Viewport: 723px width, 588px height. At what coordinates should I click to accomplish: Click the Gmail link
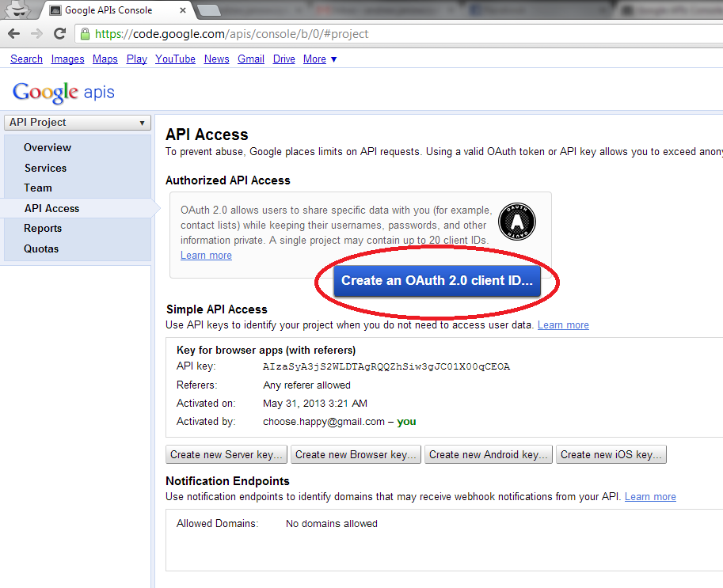(x=250, y=59)
